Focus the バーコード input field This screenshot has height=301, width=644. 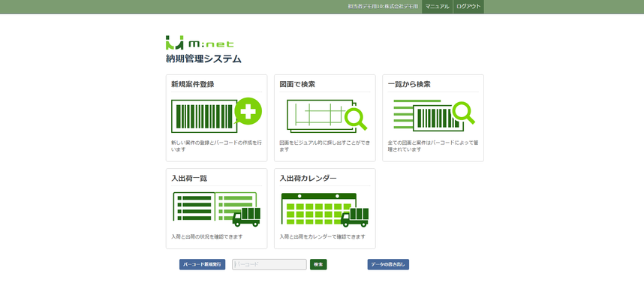(269, 265)
